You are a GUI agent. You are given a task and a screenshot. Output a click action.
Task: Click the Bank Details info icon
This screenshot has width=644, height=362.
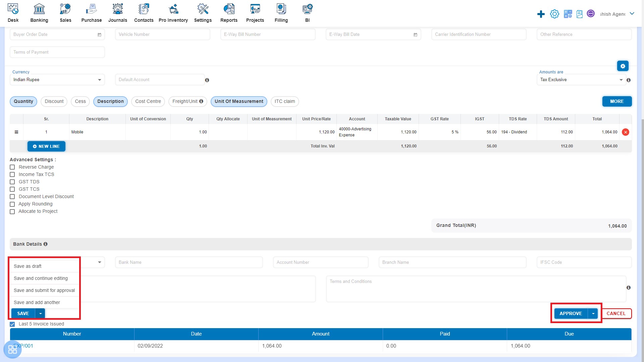[45, 244]
